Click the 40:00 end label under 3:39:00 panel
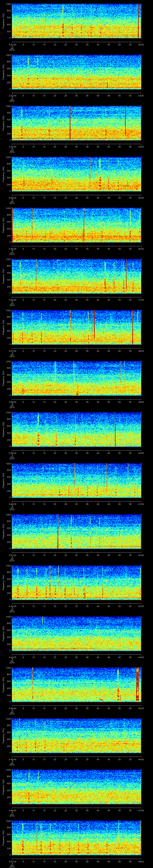 tap(141, 453)
